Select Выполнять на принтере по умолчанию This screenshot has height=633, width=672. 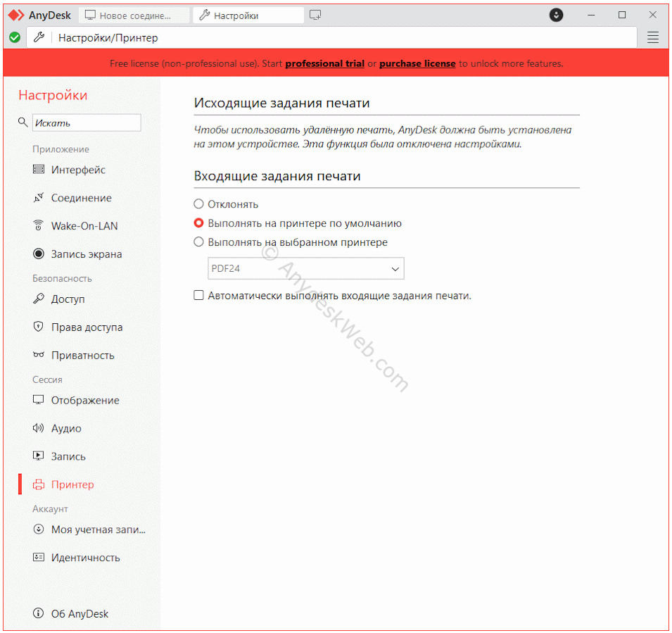[x=198, y=223]
